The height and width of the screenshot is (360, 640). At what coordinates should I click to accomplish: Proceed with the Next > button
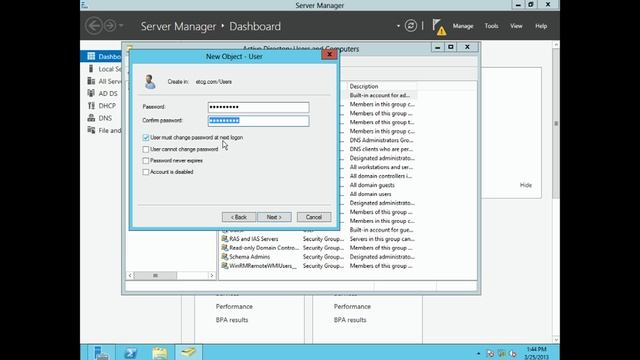coord(274,217)
